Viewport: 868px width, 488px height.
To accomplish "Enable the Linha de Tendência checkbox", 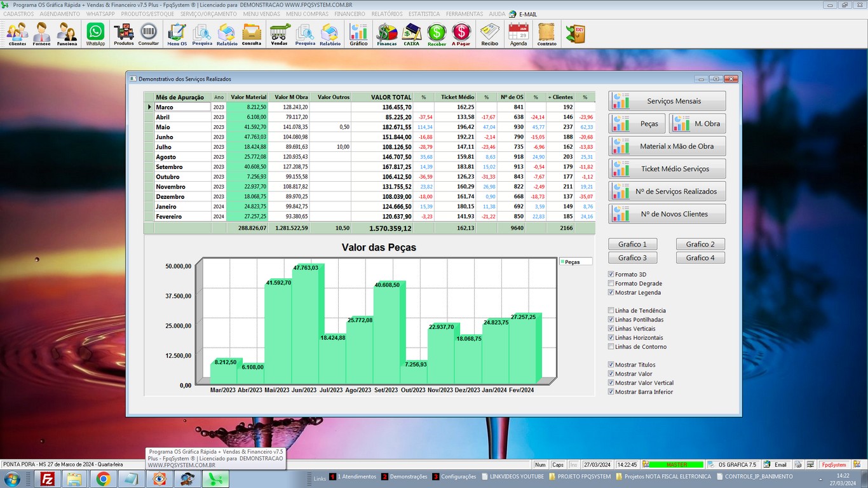I will click(x=611, y=311).
